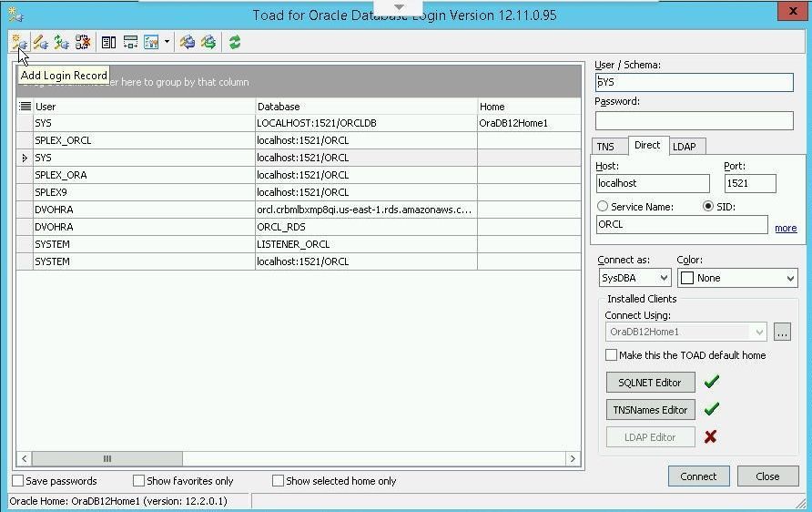Switch to the LDAP tab
This screenshot has height=512, width=812.
(684, 147)
